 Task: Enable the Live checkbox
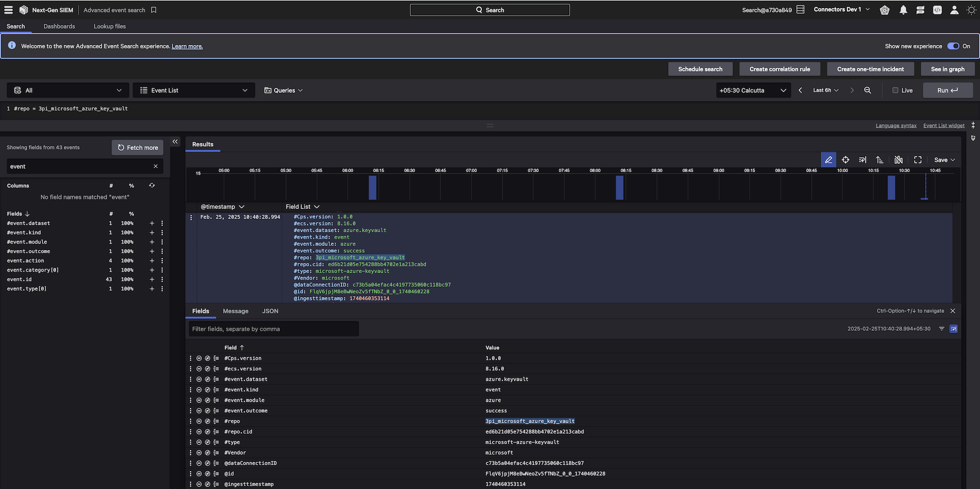(x=895, y=90)
